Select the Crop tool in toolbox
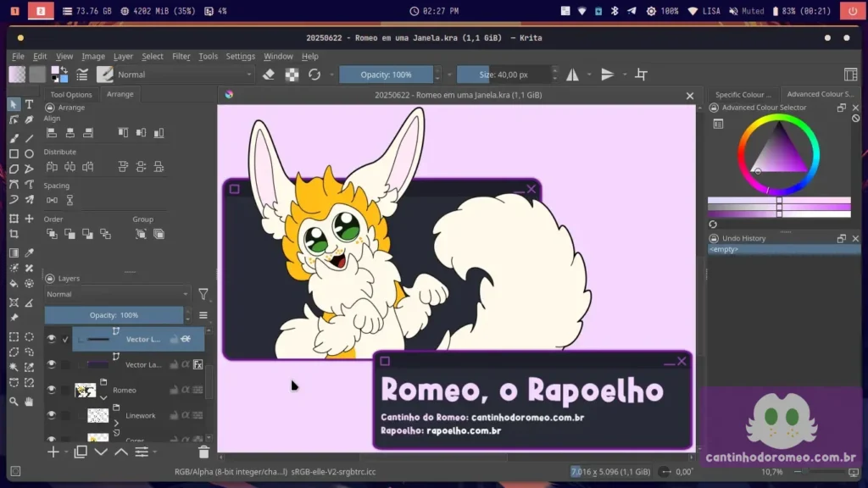The image size is (868, 488). (14, 234)
